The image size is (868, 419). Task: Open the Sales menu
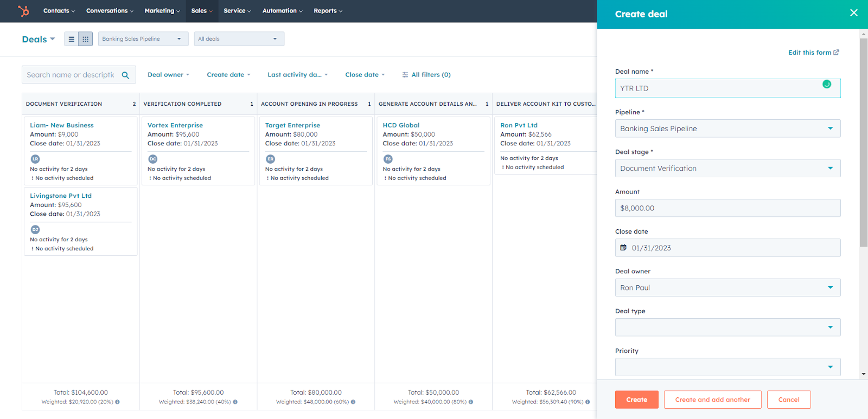[202, 11]
